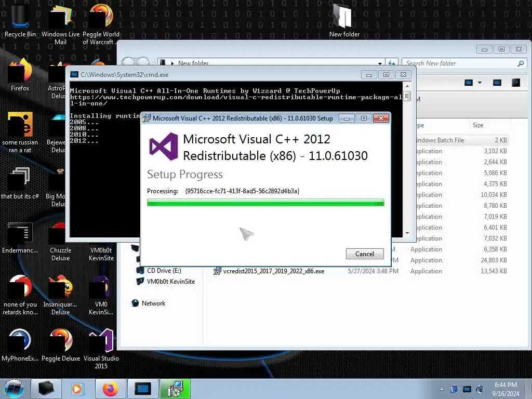
Task: Open the Explorer view options dropdown arrow
Action: [480, 83]
